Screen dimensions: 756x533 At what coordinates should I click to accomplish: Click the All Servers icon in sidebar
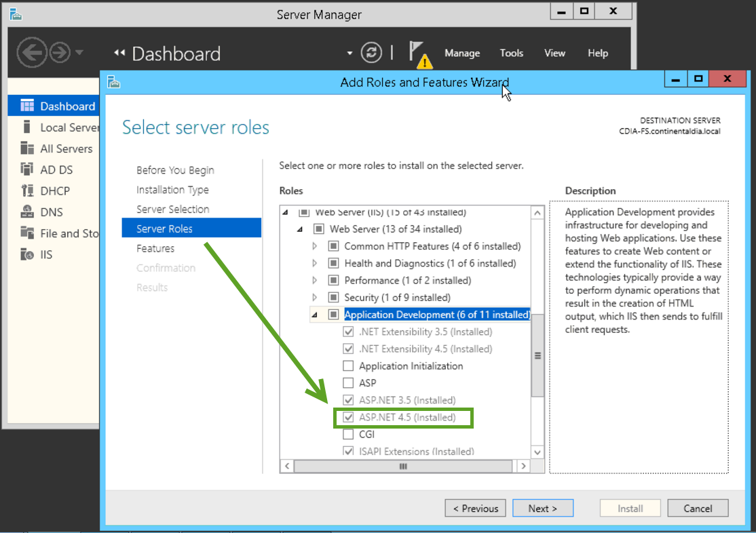pyautogui.click(x=27, y=149)
